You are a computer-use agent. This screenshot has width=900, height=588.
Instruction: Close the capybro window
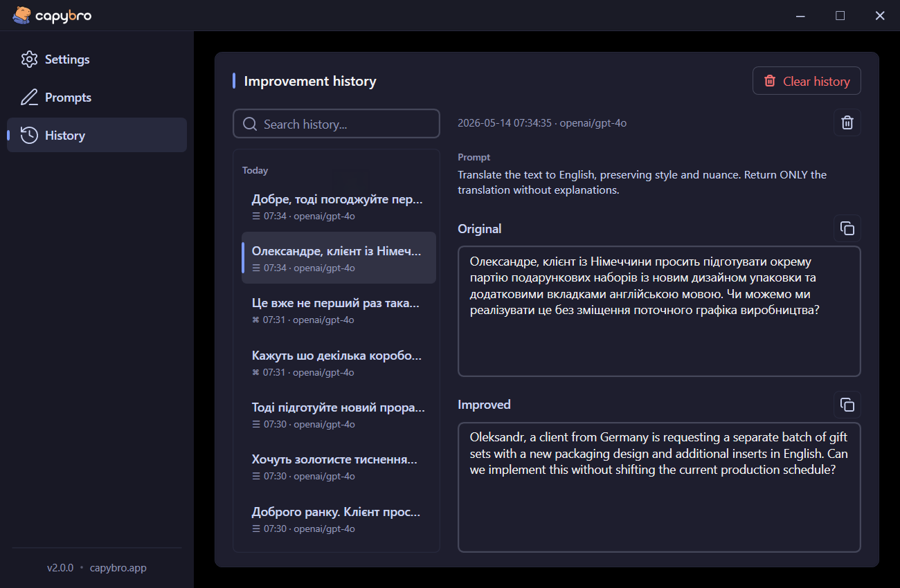click(880, 15)
